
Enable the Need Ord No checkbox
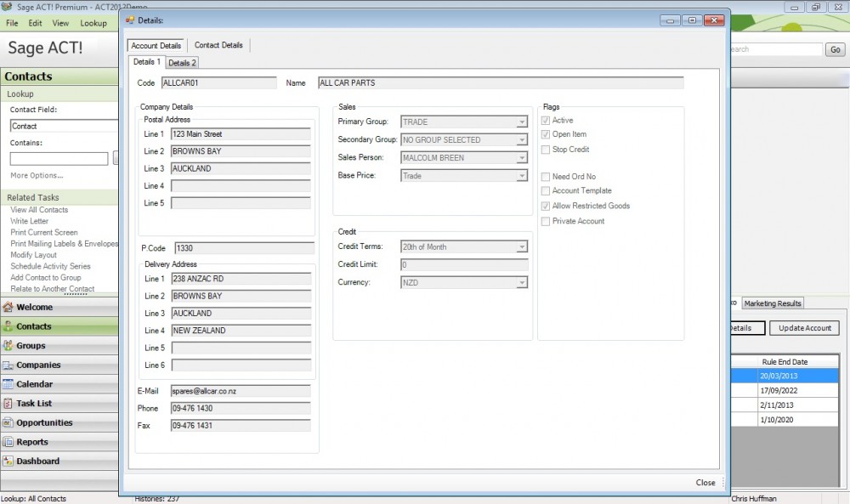click(546, 177)
